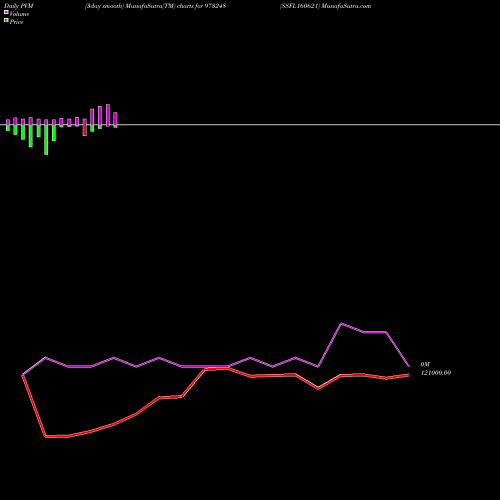Click the '(3day smooth) MunafaSutra(TM) charts for 973248' heading
The height and width of the screenshot is (500, 500).
pyautogui.click(x=155, y=6)
